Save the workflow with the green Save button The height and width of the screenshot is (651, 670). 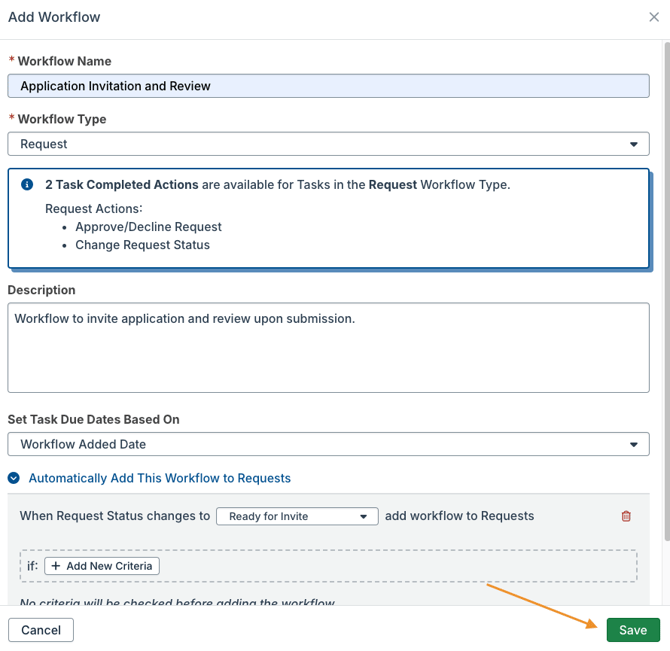pyautogui.click(x=633, y=630)
